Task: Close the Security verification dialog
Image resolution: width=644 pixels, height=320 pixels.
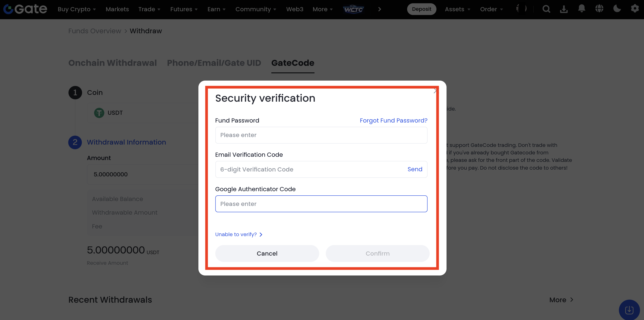Action: point(436,91)
